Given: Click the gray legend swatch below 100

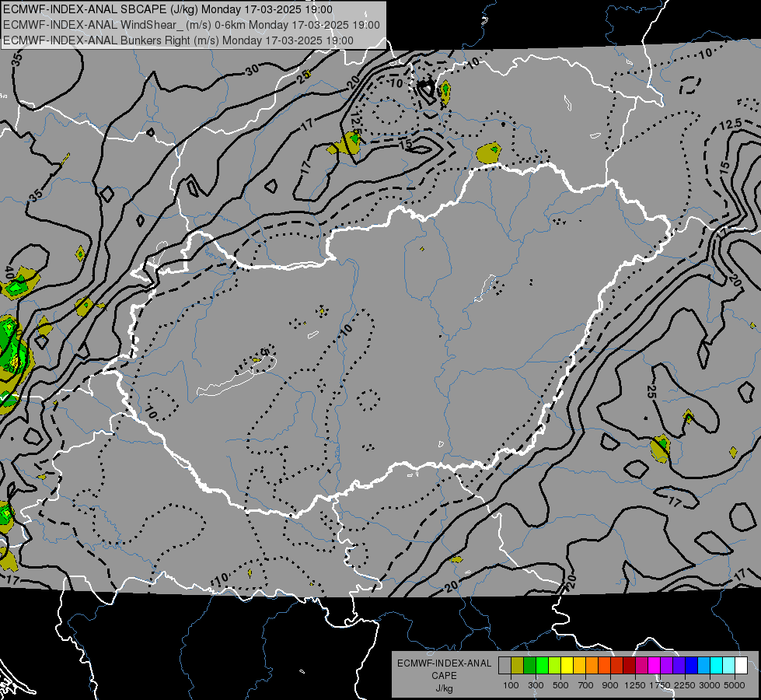Looking at the screenshot, I should (x=504, y=666).
